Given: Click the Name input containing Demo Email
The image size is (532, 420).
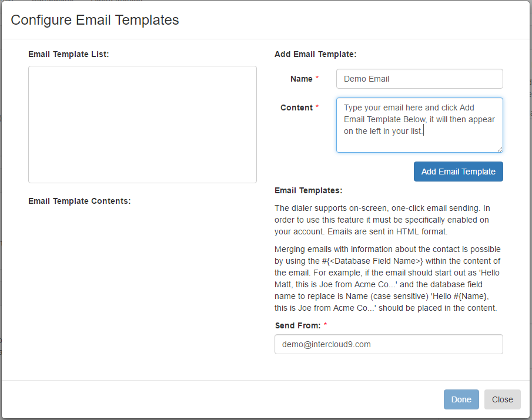Looking at the screenshot, I should [419, 79].
